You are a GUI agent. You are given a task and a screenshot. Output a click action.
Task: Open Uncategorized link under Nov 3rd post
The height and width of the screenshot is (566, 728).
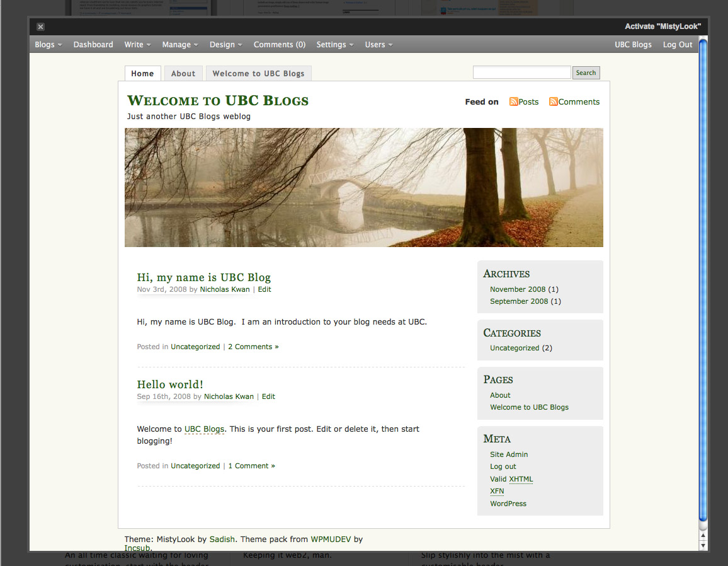pos(195,347)
